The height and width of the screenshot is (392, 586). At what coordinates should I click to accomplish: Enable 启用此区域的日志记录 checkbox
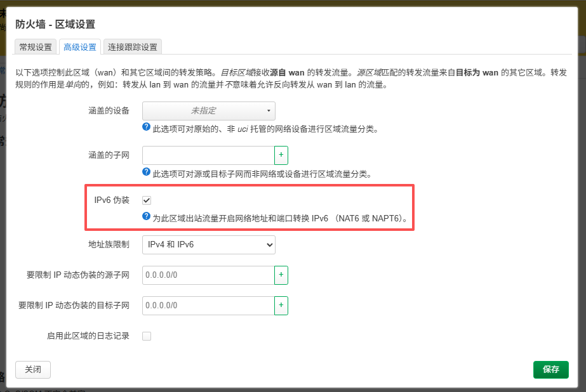point(147,336)
